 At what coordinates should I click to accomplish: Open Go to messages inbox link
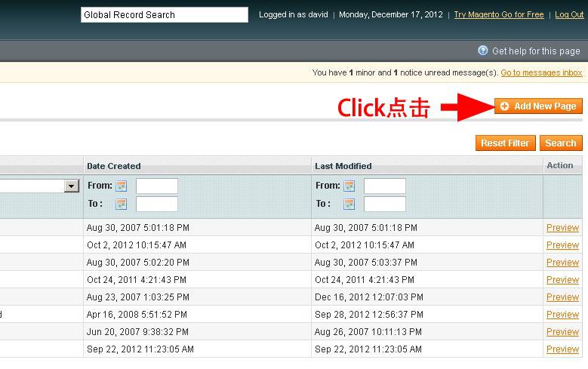point(541,73)
